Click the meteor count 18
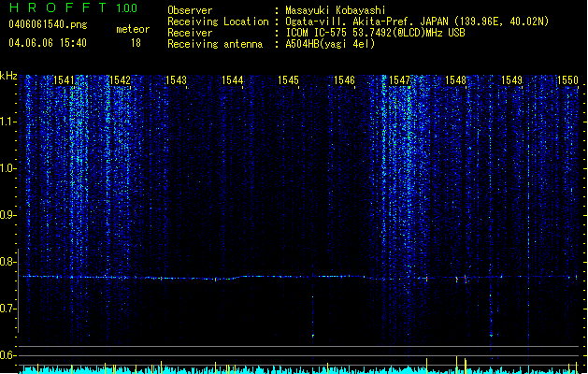This screenshot has width=588, height=374. pyautogui.click(x=136, y=43)
